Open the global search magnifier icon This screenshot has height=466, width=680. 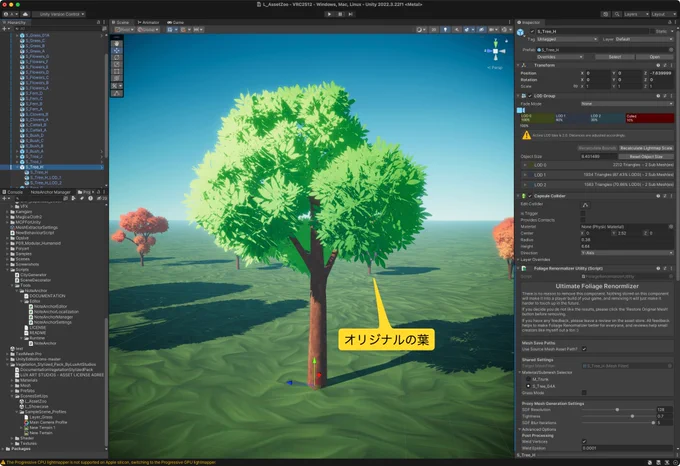click(617, 14)
